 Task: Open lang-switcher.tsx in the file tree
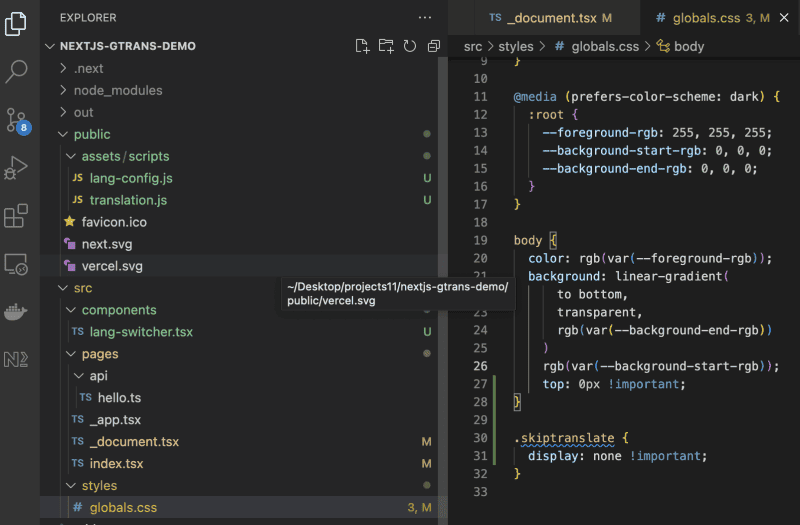point(141,332)
